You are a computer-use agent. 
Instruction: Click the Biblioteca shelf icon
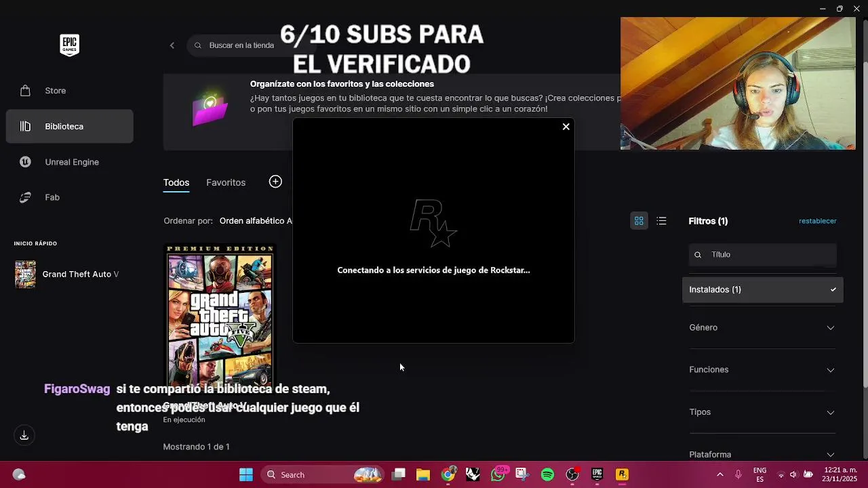click(25, 127)
